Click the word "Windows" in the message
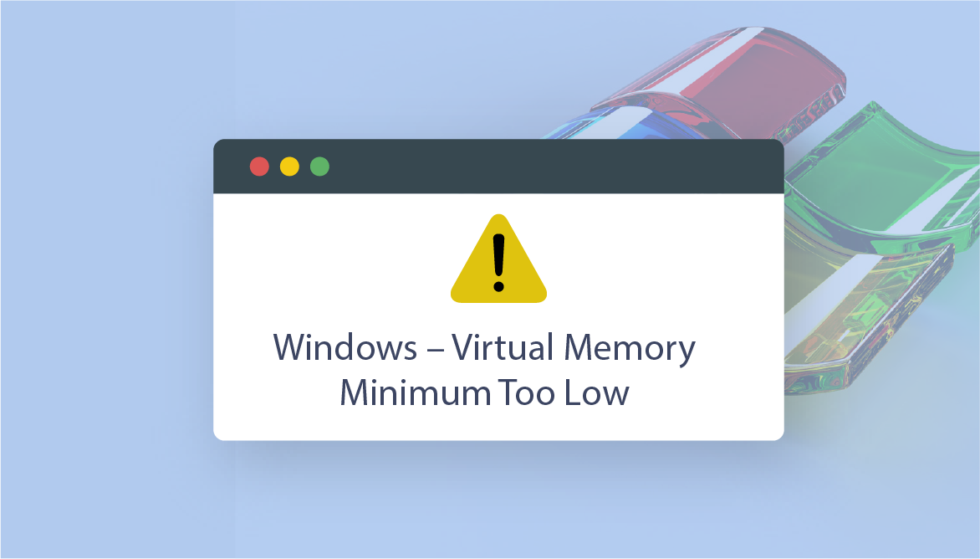The width and height of the screenshot is (980, 559). click(x=345, y=347)
